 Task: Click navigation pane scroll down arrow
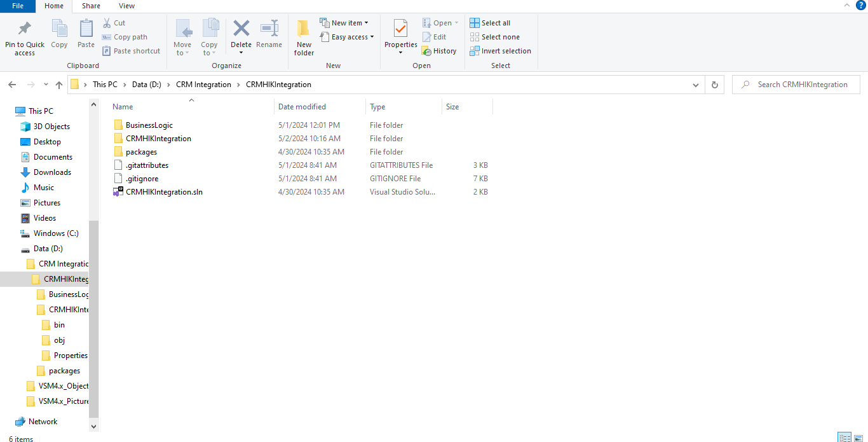[x=94, y=427]
